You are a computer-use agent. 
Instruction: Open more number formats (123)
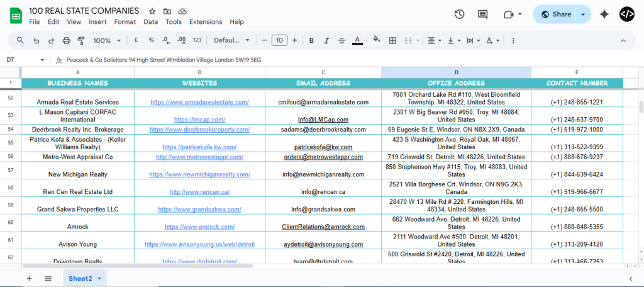click(x=197, y=40)
